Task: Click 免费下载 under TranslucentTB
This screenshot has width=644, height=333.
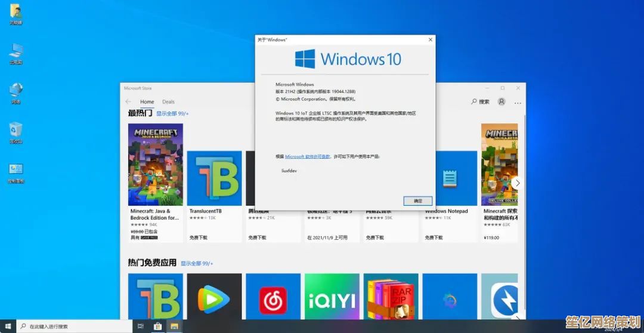Action: click(x=199, y=238)
